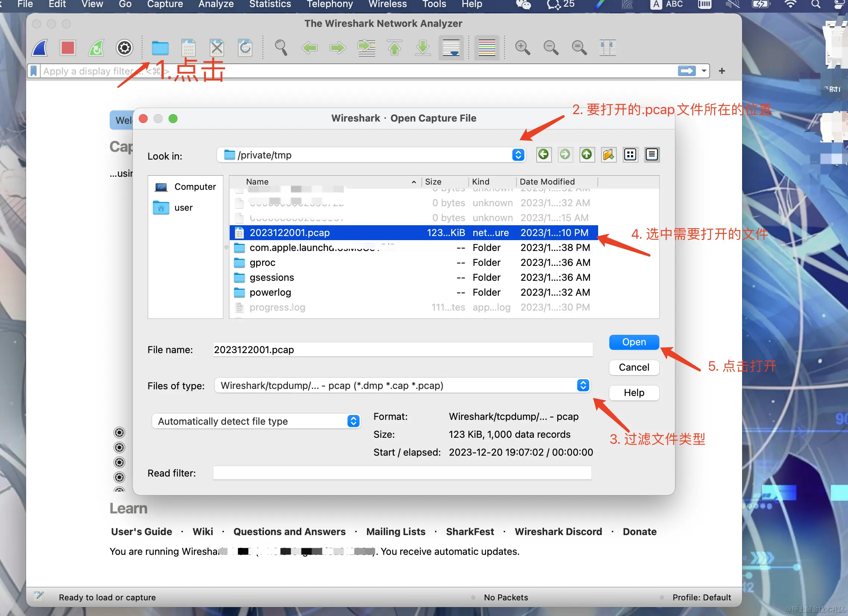Image resolution: width=848 pixels, height=616 pixels.
Task: Switch file dialog to detail view
Action: pos(652,154)
